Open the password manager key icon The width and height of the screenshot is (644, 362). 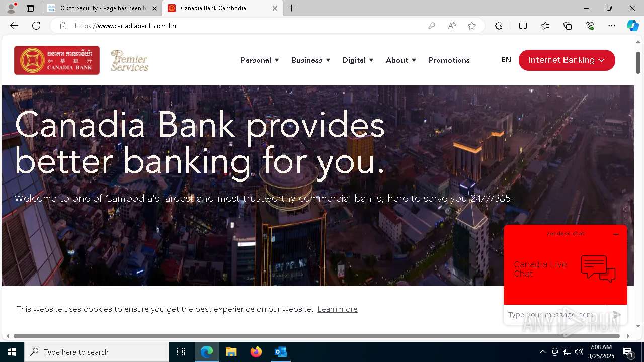(432, 26)
